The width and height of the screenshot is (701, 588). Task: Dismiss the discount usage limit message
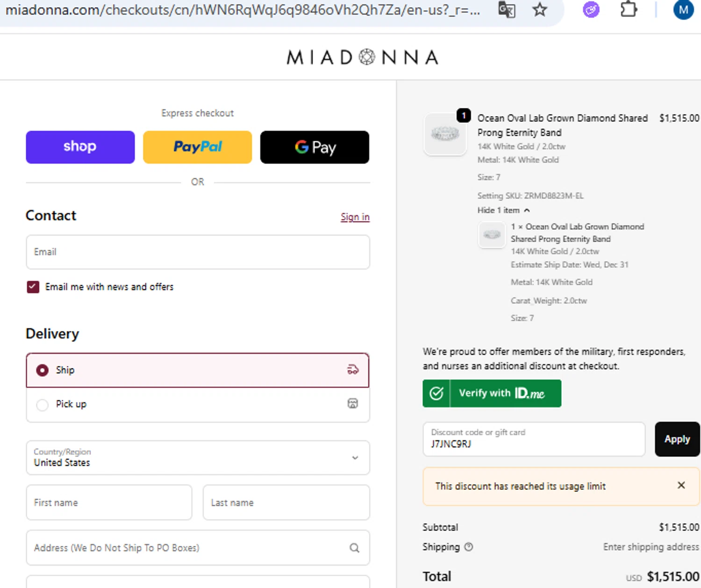tap(681, 485)
